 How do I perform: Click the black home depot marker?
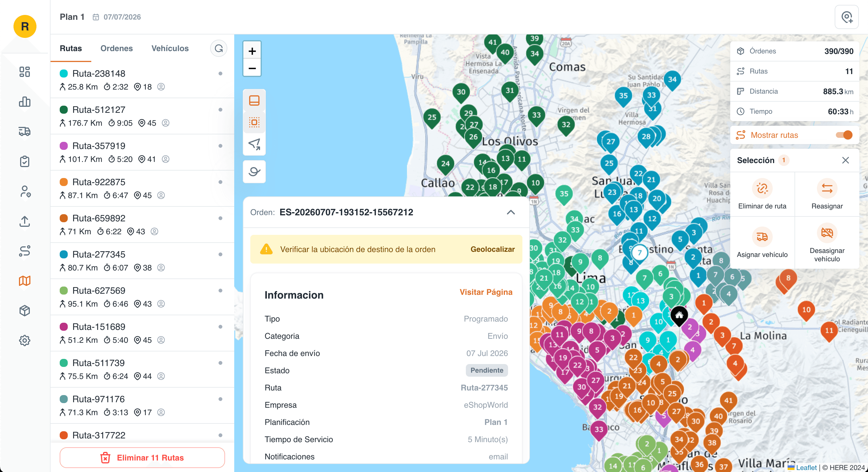(x=679, y=316)
